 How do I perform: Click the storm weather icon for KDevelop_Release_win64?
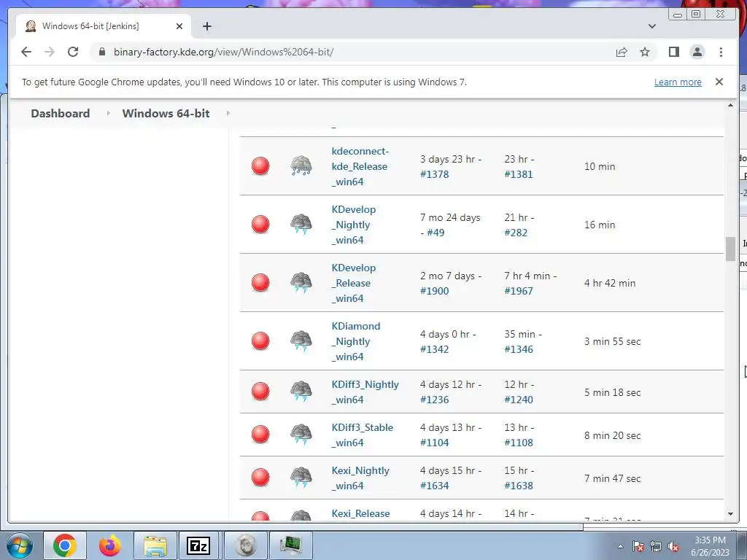[x=301, y=282]
